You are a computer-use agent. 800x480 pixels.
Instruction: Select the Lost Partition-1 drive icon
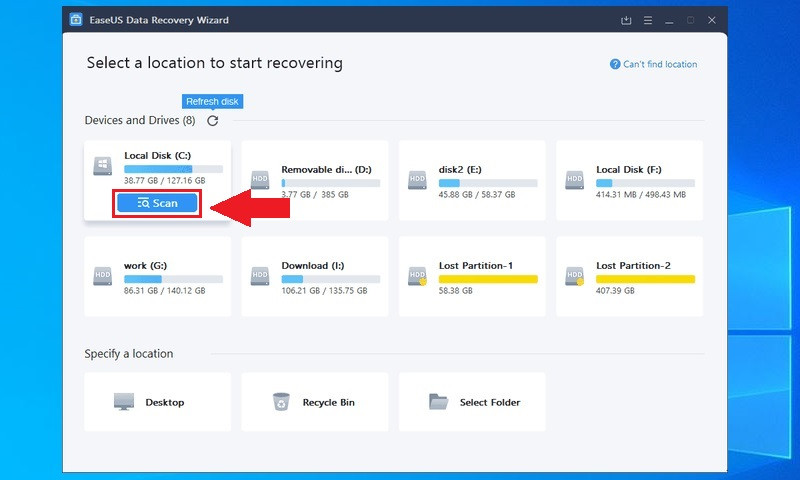(x=417, y=276)
